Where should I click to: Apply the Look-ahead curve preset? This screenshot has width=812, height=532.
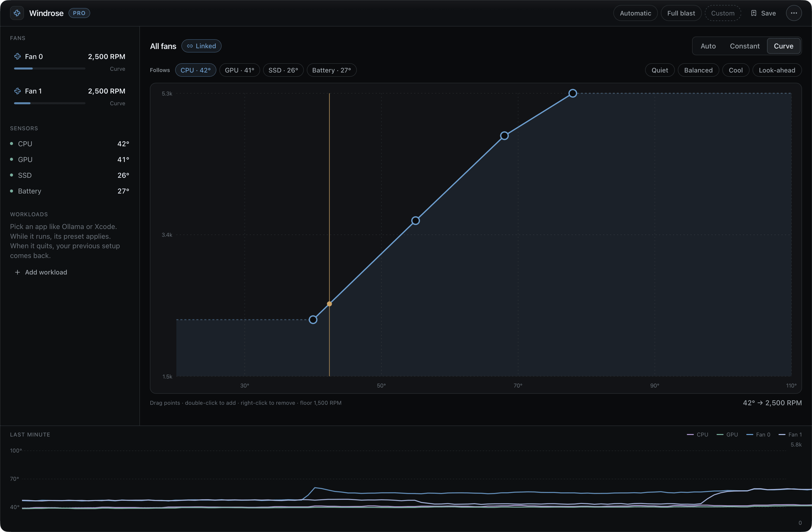pos(777,70)
